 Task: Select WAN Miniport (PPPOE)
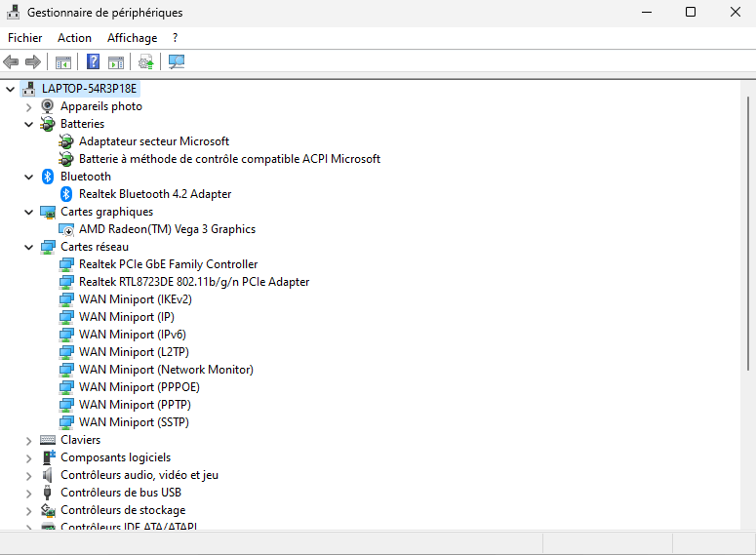pyautogui.click(x=139, y=387)
